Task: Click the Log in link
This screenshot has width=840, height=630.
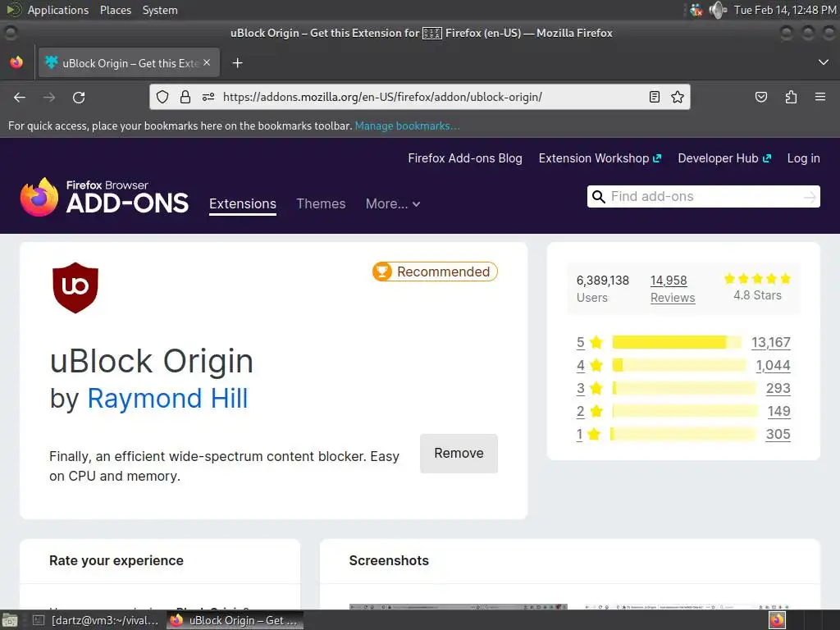Action: (803, 158)
